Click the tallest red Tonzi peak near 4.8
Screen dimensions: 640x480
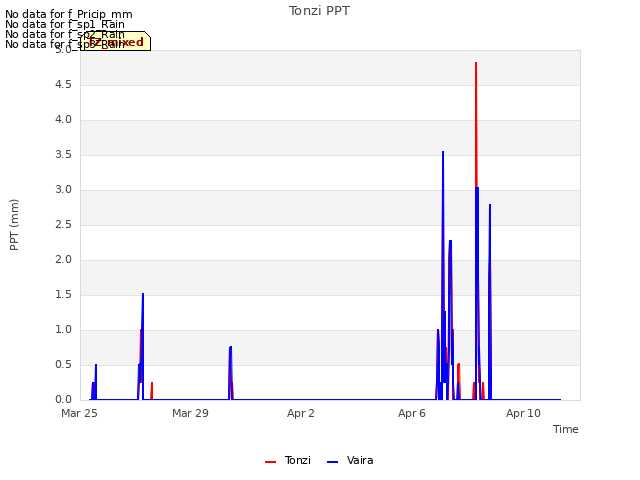pos(476,63)
